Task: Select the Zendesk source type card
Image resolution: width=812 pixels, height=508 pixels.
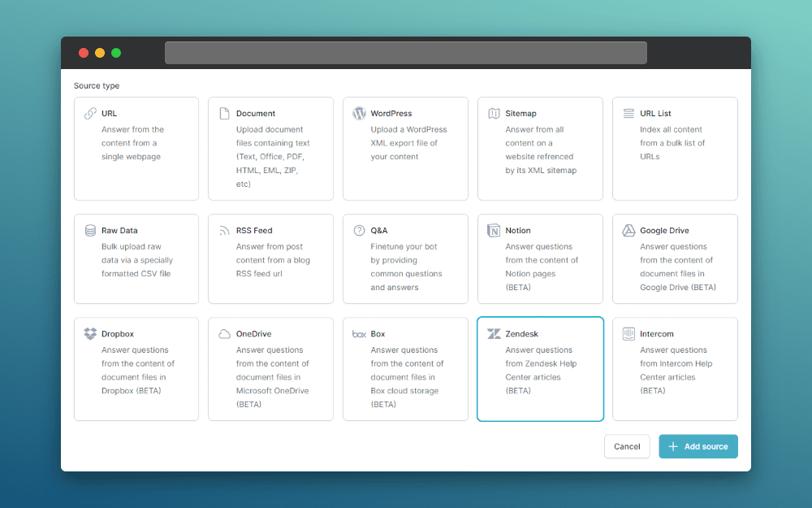Action: [540, 369]
